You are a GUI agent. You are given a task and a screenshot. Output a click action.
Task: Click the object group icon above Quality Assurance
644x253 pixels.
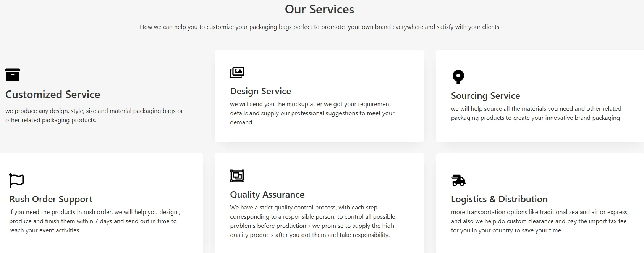click(237, 176)
